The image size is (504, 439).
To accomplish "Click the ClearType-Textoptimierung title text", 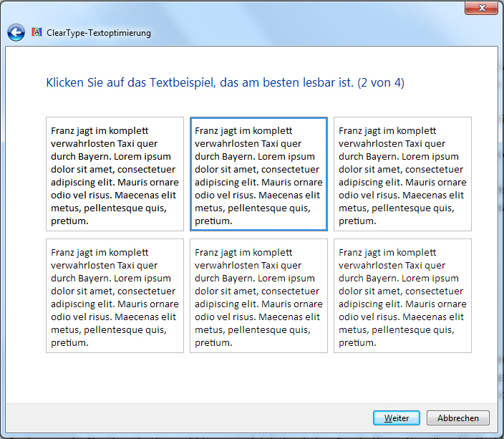I will click(98, 33).
